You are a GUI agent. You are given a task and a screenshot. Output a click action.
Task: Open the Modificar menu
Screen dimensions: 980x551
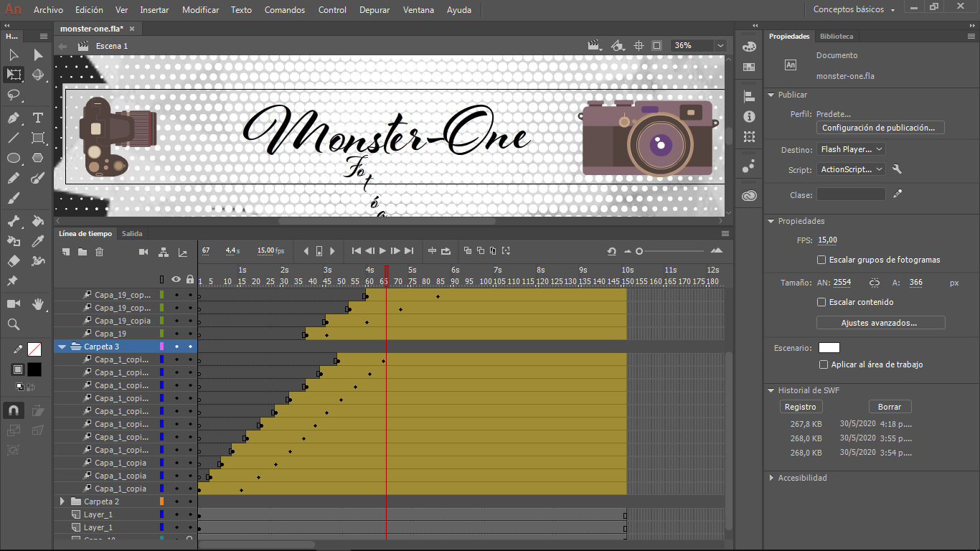click(200, 10)
